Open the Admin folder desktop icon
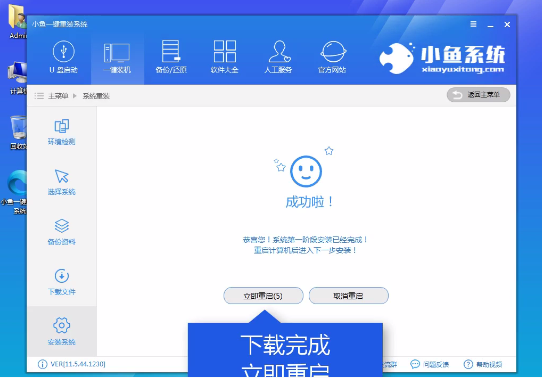This screenshot has height=378, width=542. pyautogui.click(x=17, y=21)
